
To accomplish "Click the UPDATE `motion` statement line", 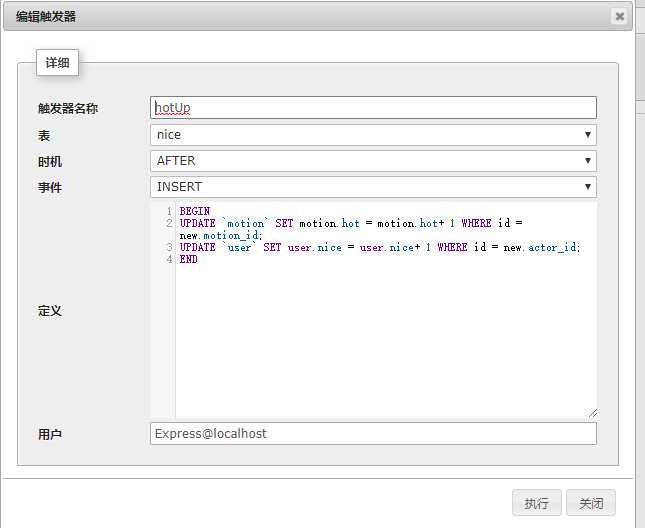I will click(x=351, y=223).
